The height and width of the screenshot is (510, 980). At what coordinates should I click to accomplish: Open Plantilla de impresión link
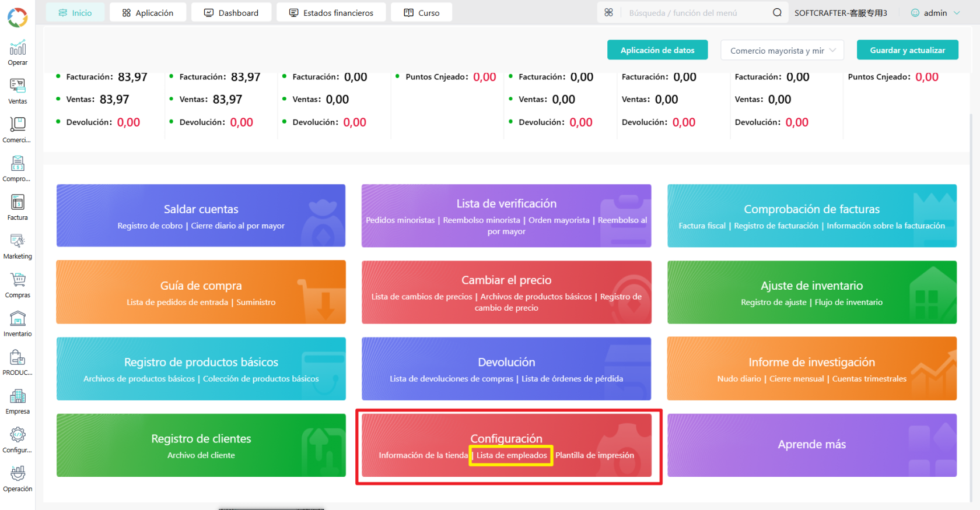594,455
